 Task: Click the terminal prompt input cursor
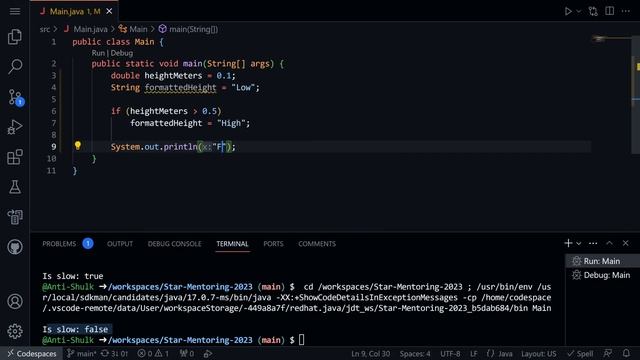click(301, 340)
